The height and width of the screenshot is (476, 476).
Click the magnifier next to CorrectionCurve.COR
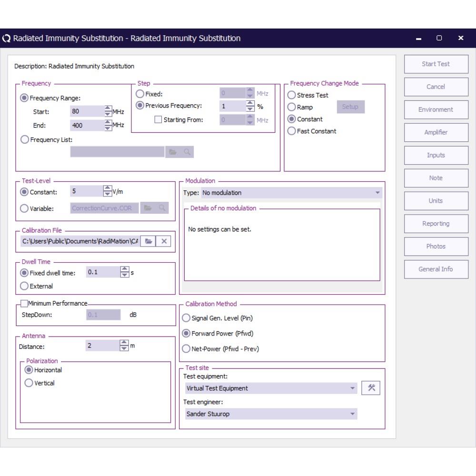pyautogui.click(x=162, y=208)
